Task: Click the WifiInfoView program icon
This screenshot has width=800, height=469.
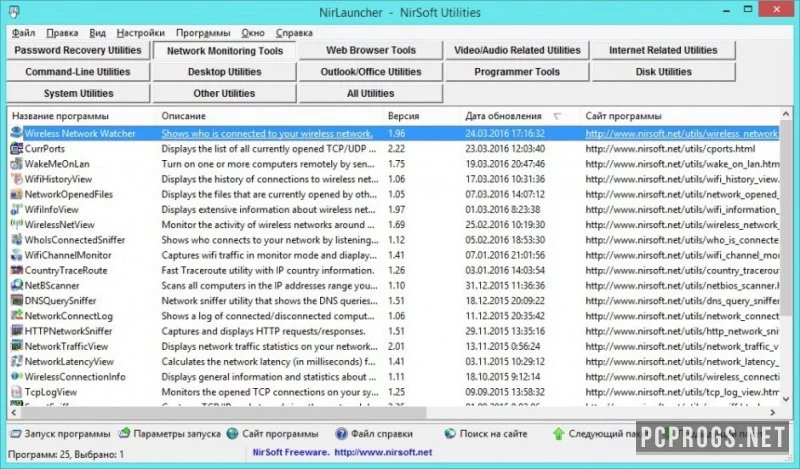Action: pyautogui.click(x=16, y=209)
